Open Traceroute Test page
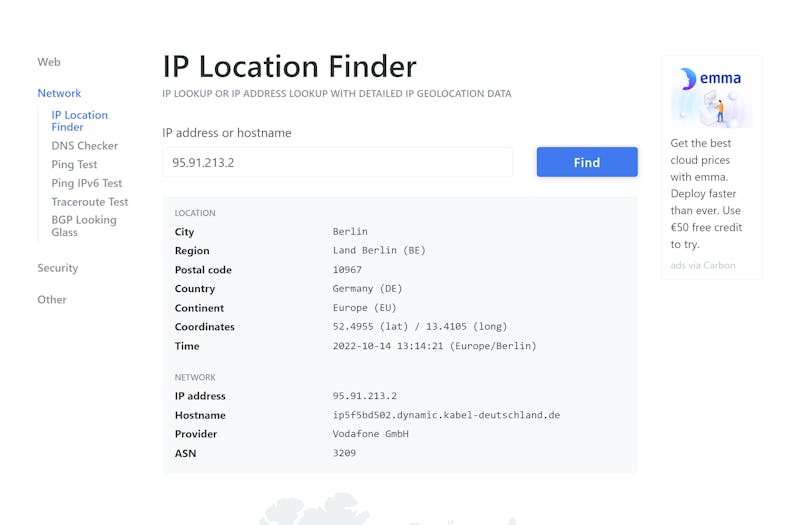Image resolution: width=800 pixels, height=525 pixels. point(90,202)
